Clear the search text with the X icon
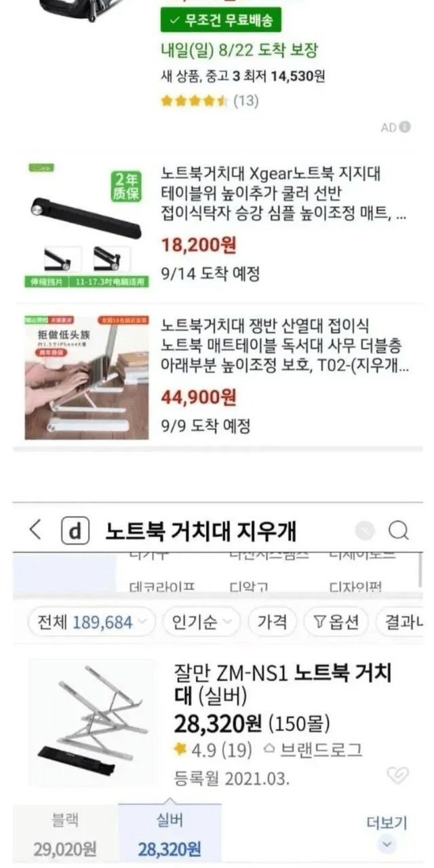This screenshot has height=868, width=434. pos(364,530)
